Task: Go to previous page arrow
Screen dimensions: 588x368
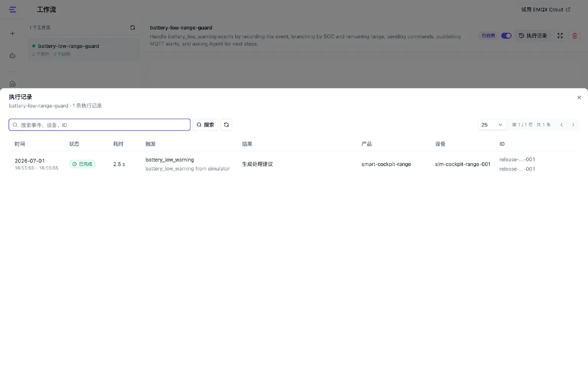Action: tap(562, 125)
